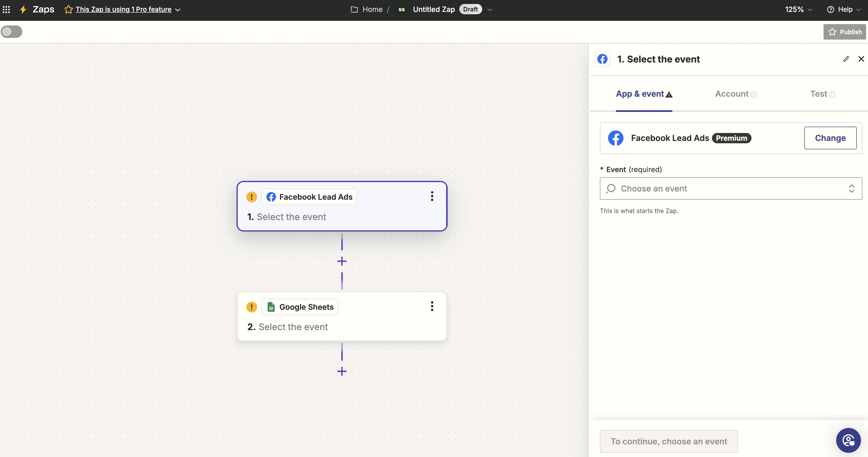Add a step between Facebook and Google Sheets
Viewport: 868px width, 457px height.
click(x=342, y=261)
